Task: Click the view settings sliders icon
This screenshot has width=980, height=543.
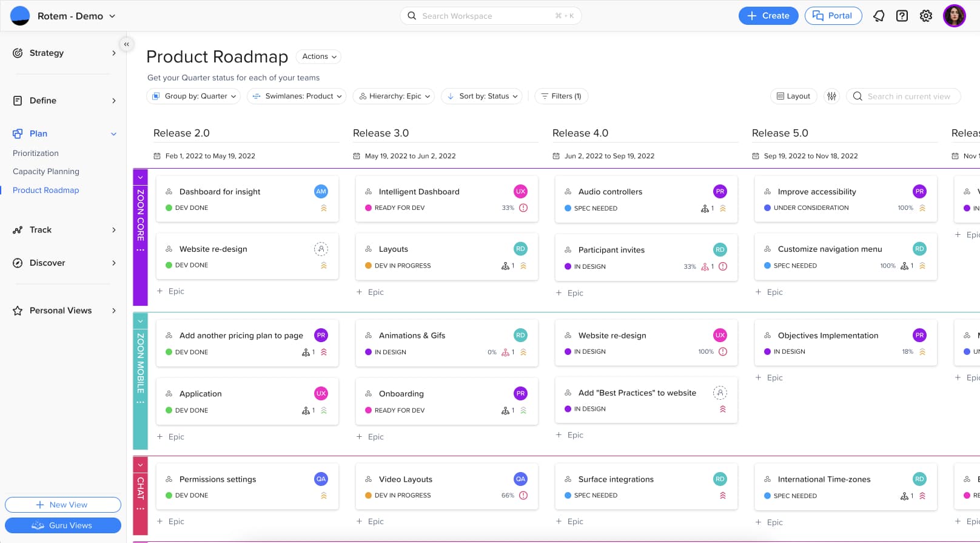Action: [832, 96]
